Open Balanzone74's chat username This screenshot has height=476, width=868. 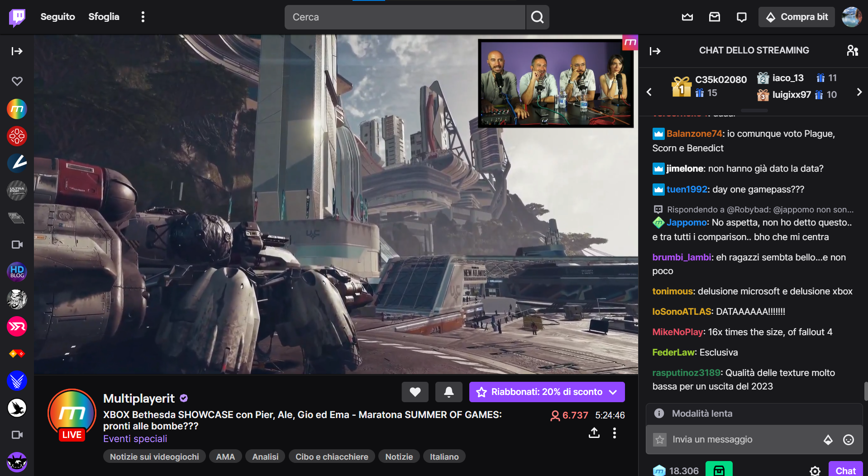(694, 134)
